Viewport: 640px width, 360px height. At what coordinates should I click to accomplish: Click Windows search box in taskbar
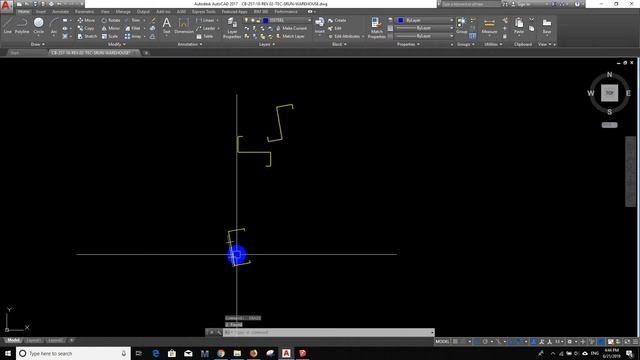pyautogui.click(x=73, y=353)
